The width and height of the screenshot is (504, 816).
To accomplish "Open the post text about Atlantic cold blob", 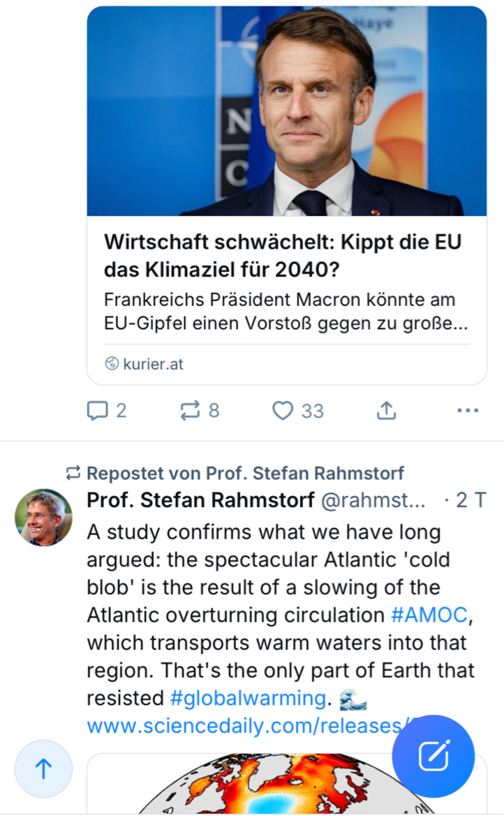I will coord(279,587).
